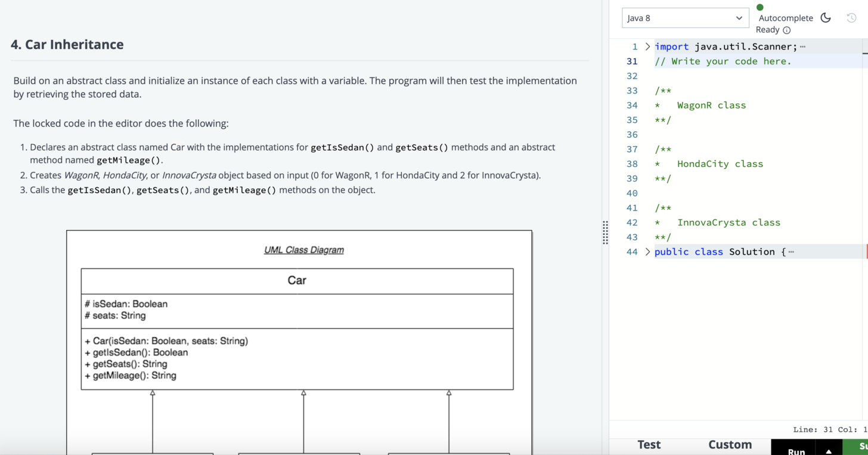Select line number 31 in the editor
Viewport: 868px width, 455px height.
click(632, 61)
